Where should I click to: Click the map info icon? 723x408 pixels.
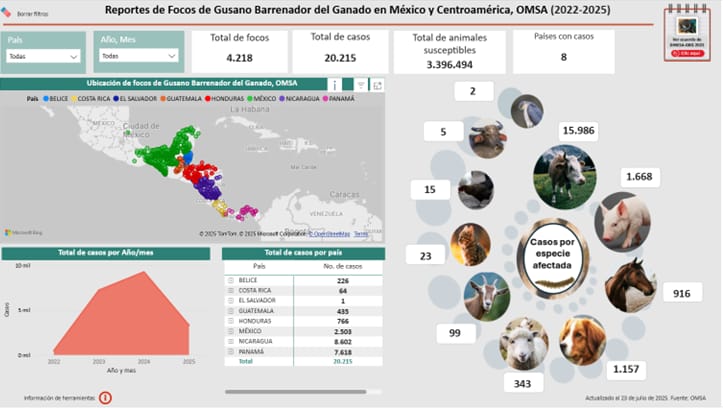(335, 85)
